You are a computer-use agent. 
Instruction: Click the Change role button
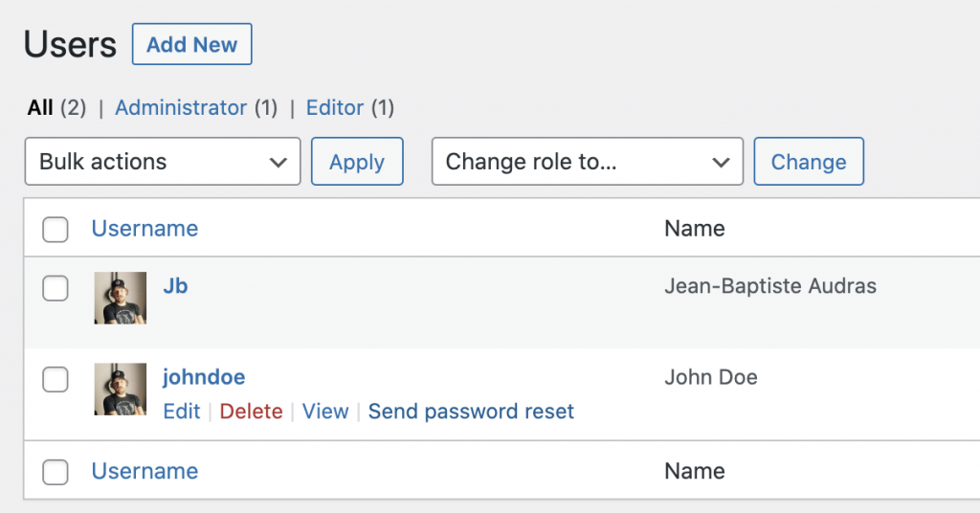click(808, 161)
